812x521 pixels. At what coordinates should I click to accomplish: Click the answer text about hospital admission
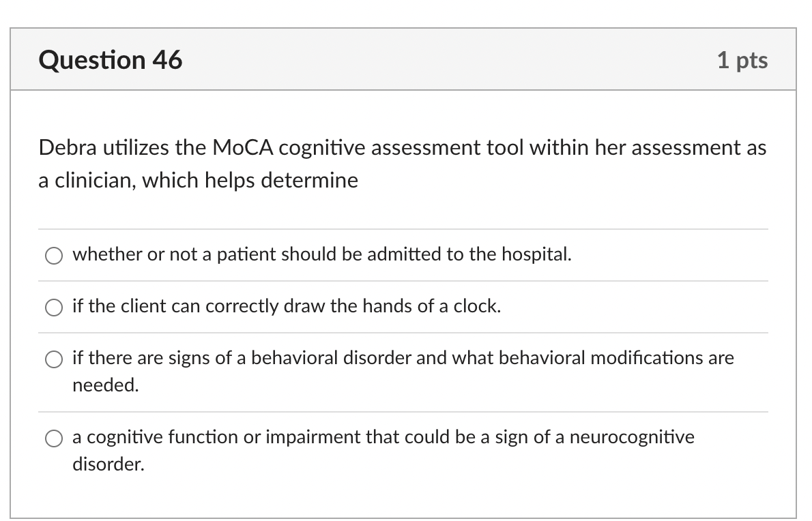(x=321, y=254)
